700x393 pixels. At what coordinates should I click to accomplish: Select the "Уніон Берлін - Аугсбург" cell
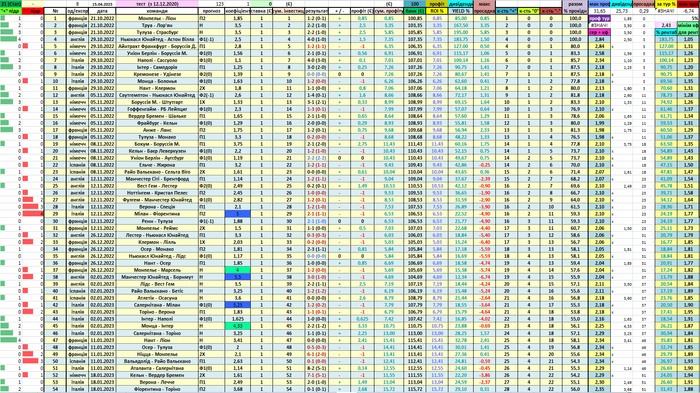157,158
